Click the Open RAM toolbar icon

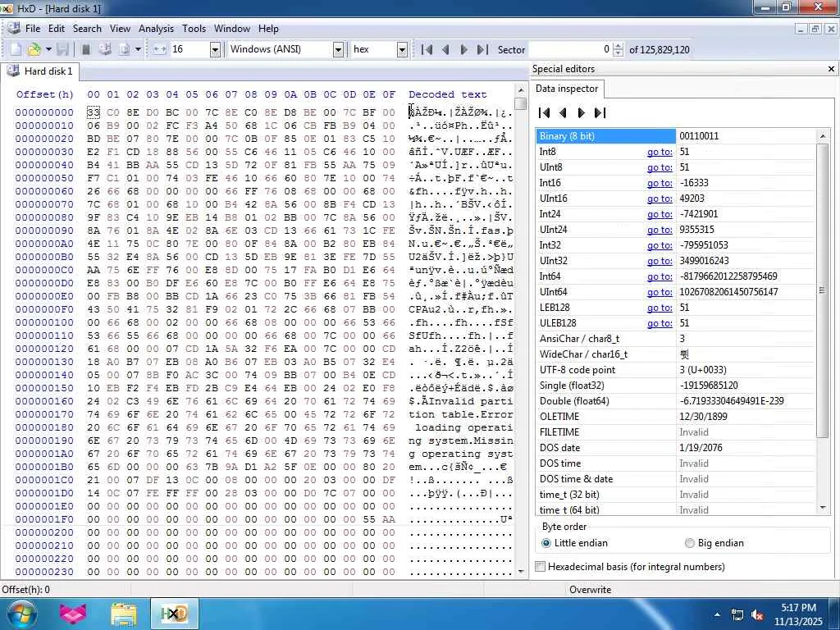tap(85, 49)
